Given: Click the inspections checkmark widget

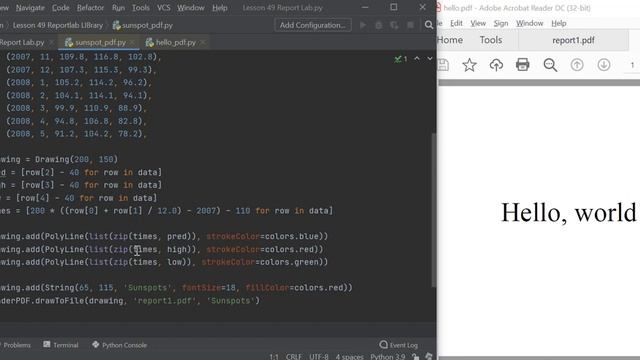Looking at the screenshot, I should 401,59.
